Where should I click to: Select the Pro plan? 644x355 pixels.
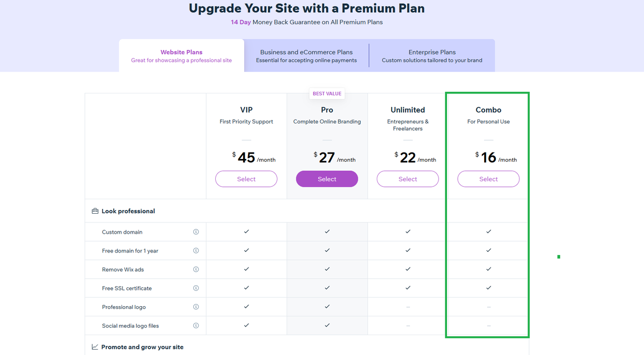point(327,179)
